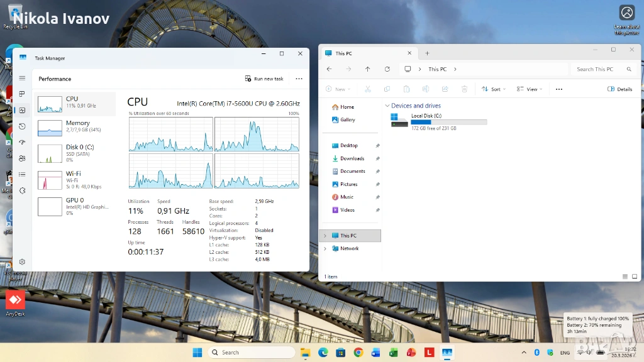Screen dimensions: 644x362
Task: Expand the Network tree node
Action: [x=325, y=248]
